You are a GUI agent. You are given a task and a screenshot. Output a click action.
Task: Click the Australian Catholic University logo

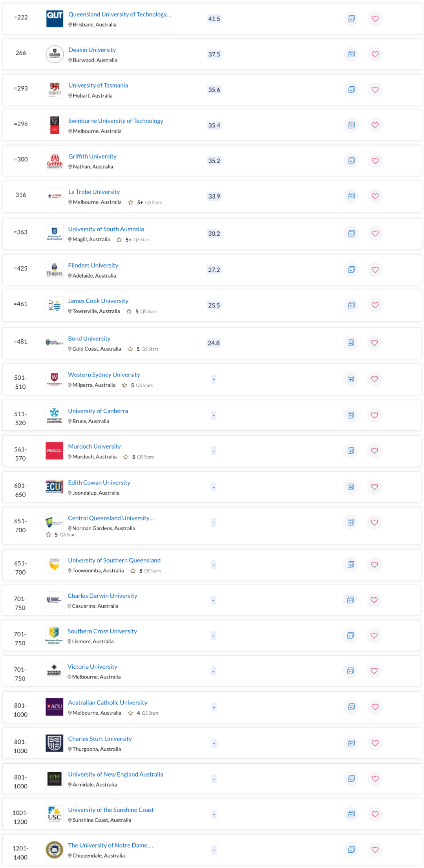click(x=54, y=707)
